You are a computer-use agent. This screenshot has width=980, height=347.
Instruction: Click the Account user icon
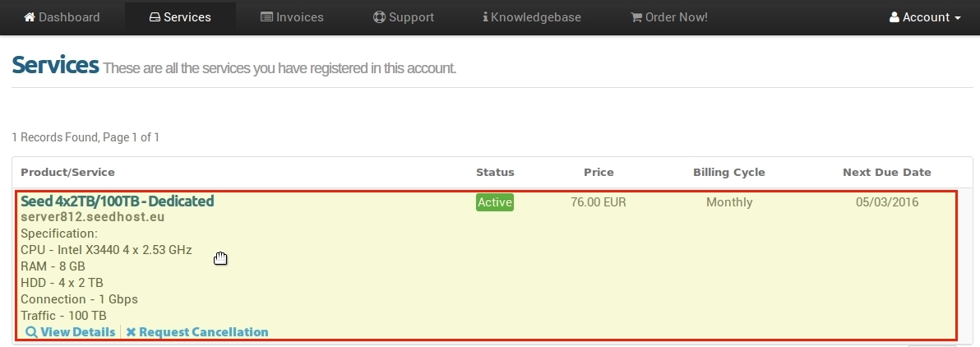[x=894, y=17]
